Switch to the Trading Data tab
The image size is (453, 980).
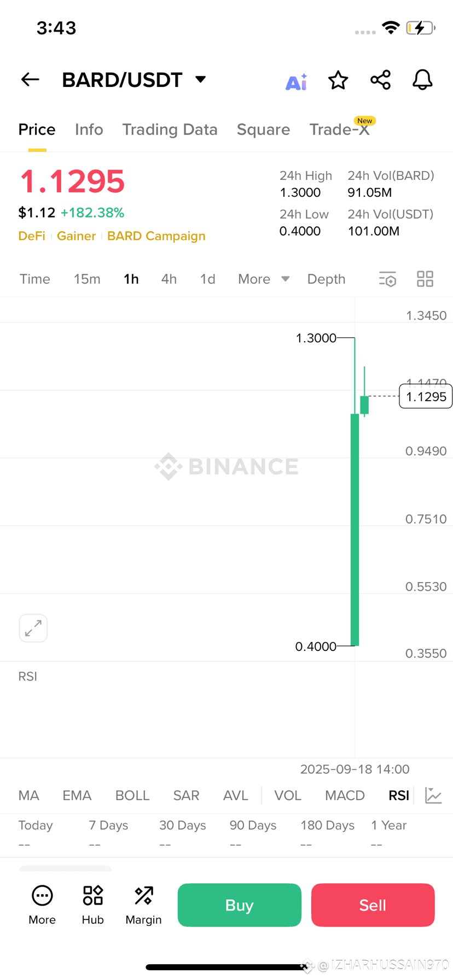click(x=170, y=130)
